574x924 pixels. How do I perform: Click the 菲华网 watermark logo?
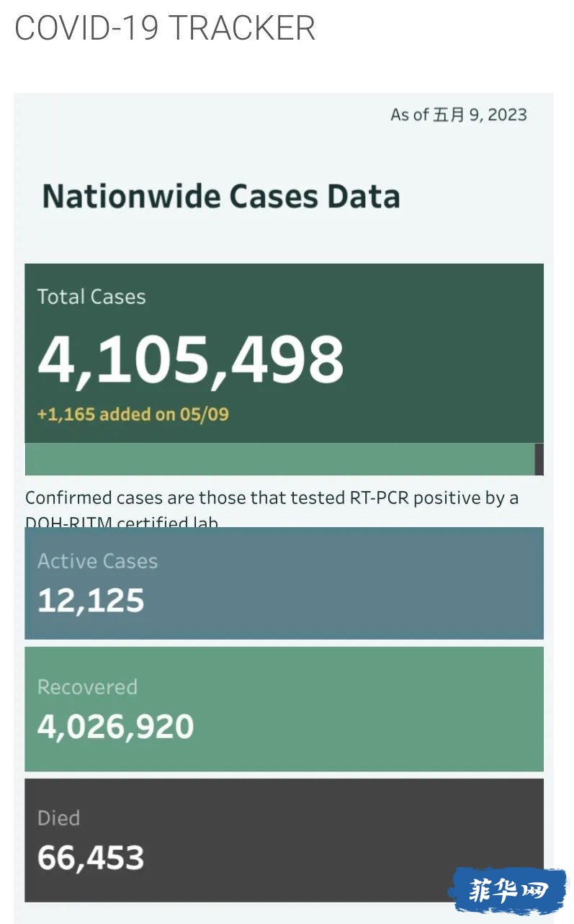point(507,890)
